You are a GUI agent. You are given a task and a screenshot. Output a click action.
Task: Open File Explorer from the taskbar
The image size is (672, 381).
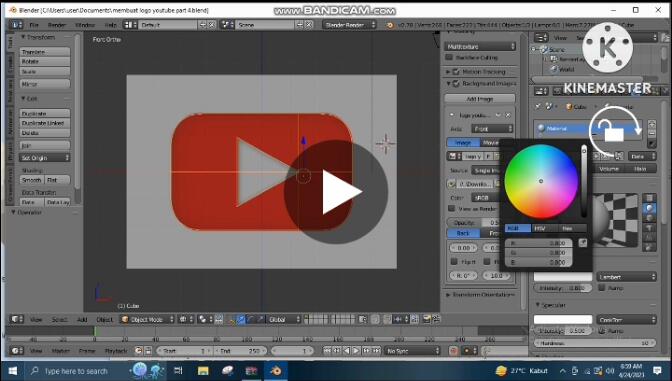(x=203, y=371)
